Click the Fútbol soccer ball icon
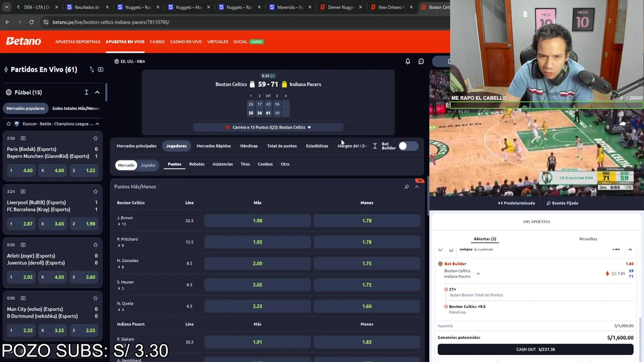The height and width of the screenshot is (362, 644). pyautogui.click(x=9, y=93)
